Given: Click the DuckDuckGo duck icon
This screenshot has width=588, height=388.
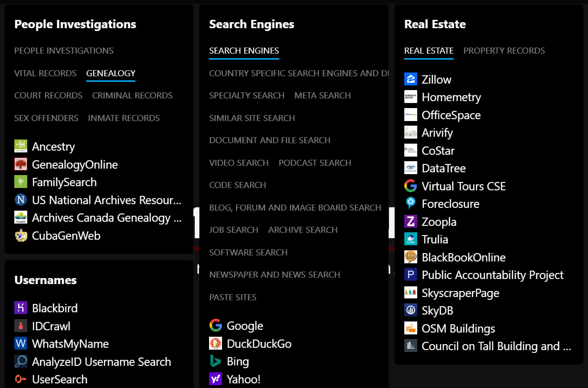Looking at the screenshot, I should click(216, 344).
